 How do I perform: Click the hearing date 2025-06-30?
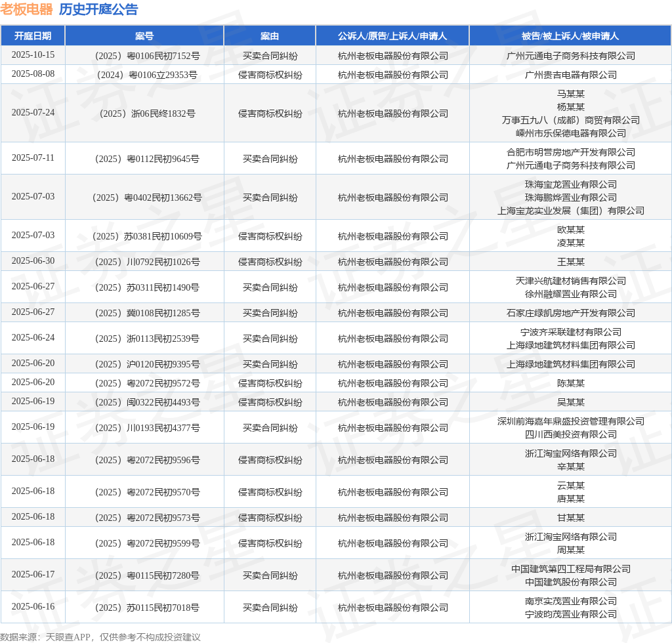click(x=33, y=260)
